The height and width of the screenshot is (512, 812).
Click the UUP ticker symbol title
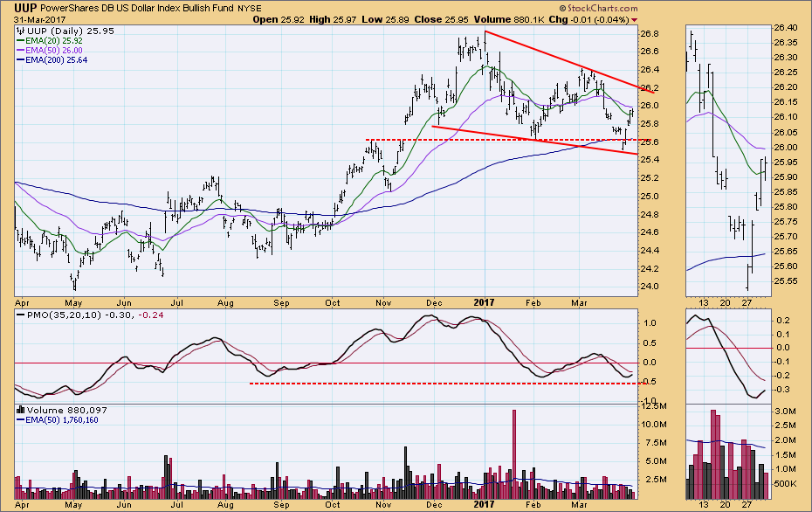click(25, 8)
